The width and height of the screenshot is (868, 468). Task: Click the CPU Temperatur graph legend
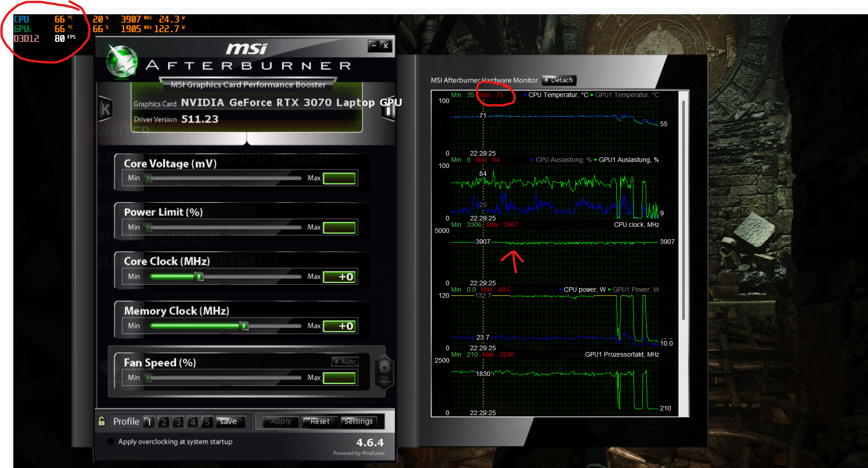556,95
